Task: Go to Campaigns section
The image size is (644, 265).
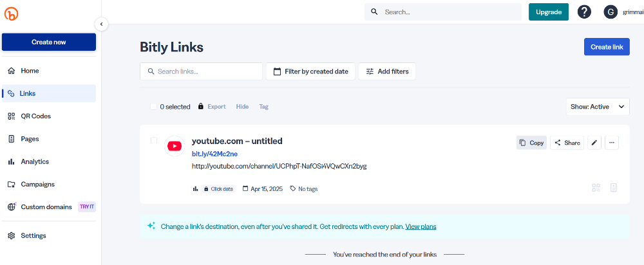Action: pyautogui.click(x=49, y=184)
